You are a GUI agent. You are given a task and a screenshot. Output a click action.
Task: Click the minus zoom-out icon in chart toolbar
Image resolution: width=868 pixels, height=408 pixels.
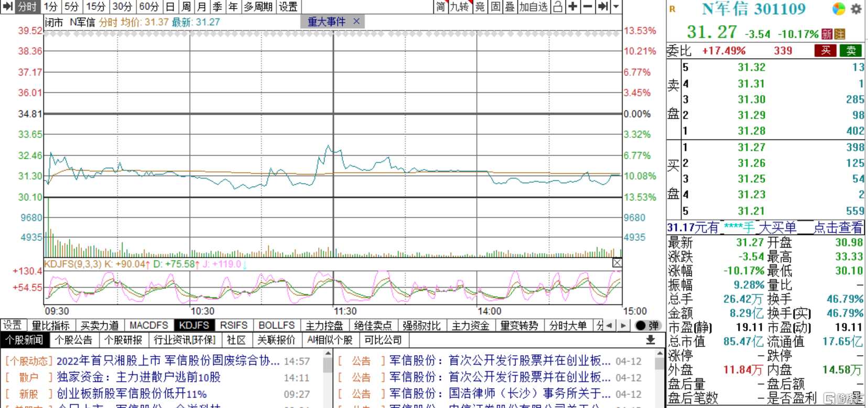588,7
